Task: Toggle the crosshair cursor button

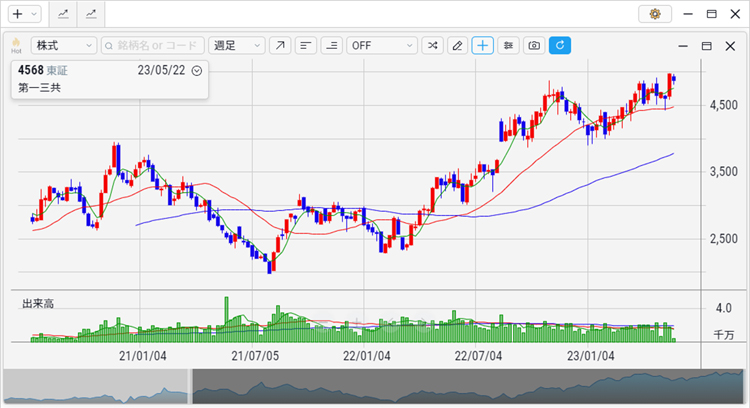Action: click(483, 46)
